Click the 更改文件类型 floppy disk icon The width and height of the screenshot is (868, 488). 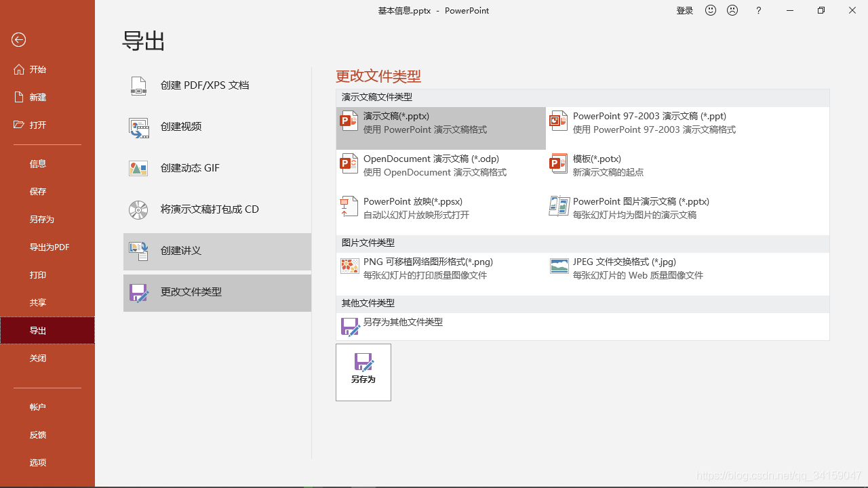tap(138, 292)
